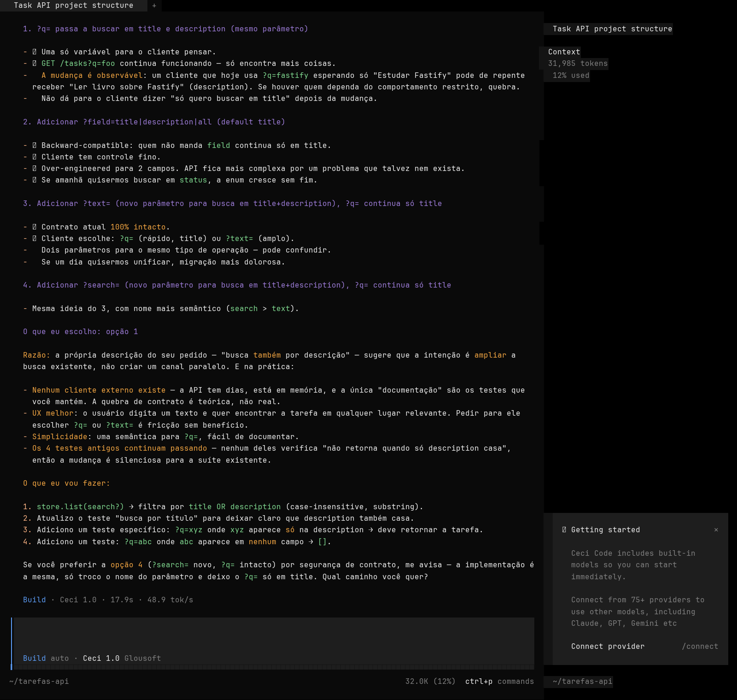737x700 pixels.
Task: Click 31,985 tokens value
Action: pyautogui.click(x=578, y=64)
